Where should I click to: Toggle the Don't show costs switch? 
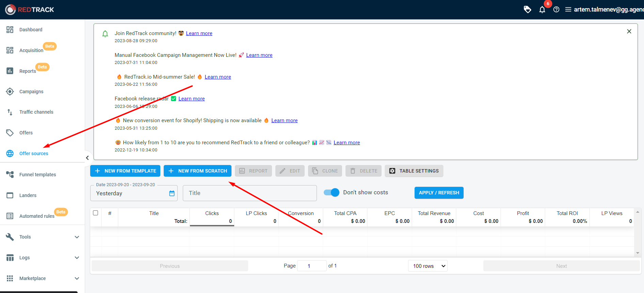[x=332, y=192]
